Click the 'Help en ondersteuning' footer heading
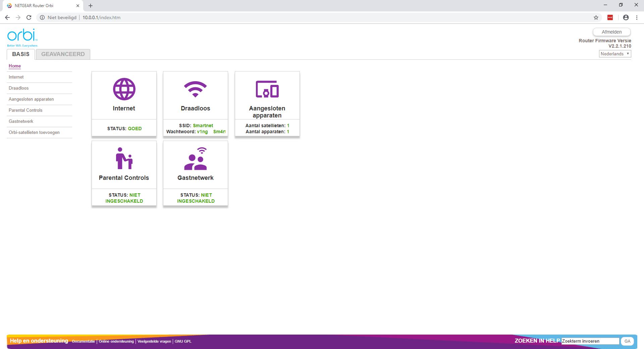 39,341
